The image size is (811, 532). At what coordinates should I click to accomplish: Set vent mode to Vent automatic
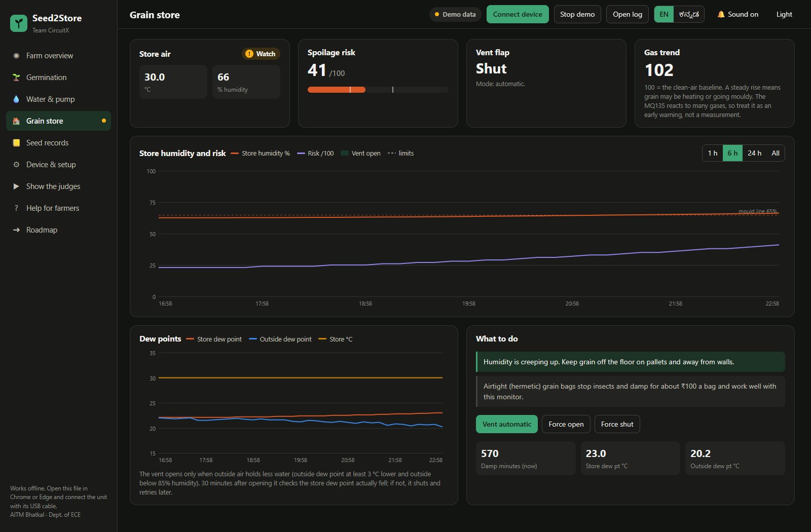pos(507,424)
